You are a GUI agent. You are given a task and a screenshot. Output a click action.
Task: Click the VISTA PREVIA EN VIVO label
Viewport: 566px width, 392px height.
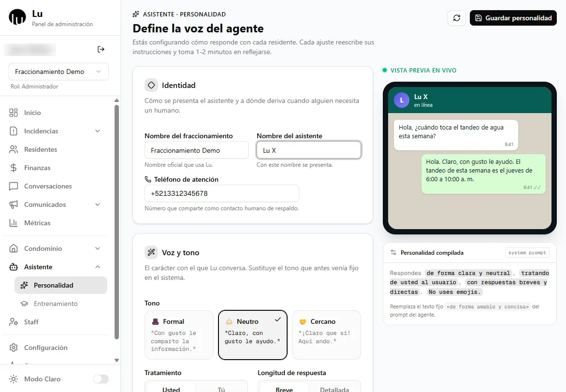pyautogui.click(x=423, y=71)
